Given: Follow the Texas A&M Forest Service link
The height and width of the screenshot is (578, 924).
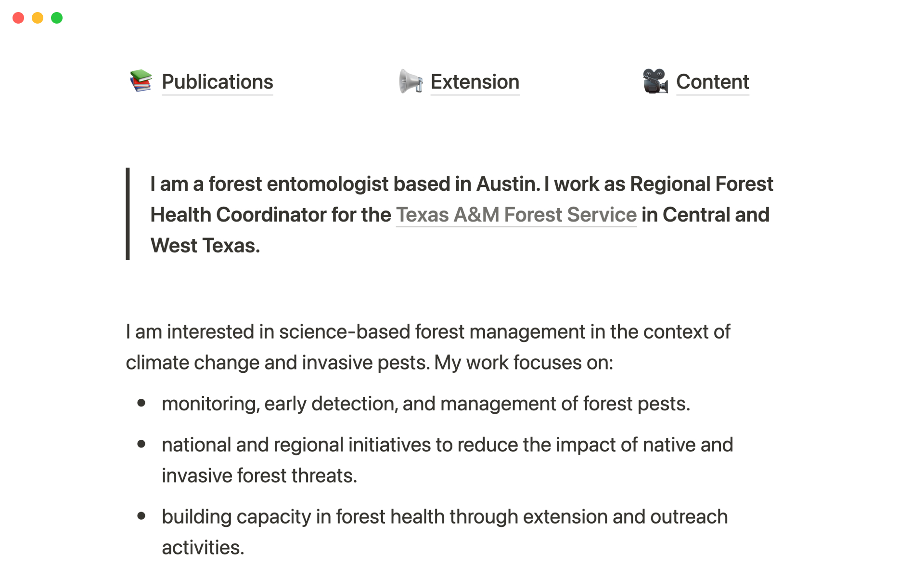Looking at the screenshot, I should tap(516, 215).
